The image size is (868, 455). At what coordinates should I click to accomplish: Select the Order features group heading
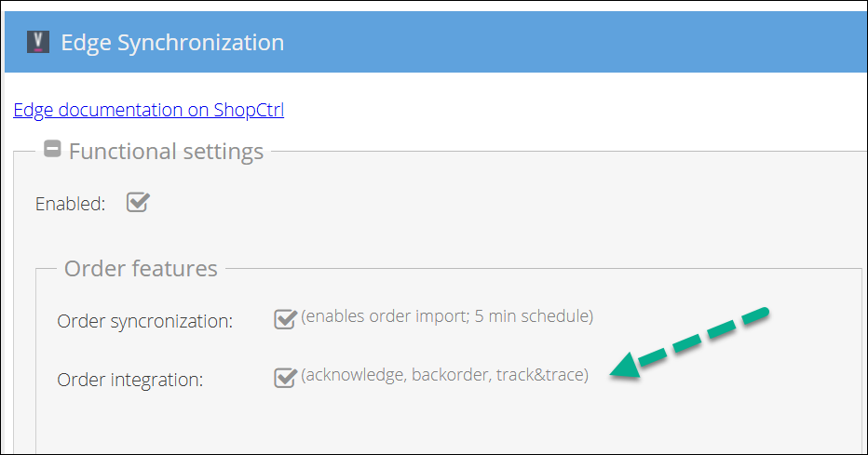click(x=141, y=269)
